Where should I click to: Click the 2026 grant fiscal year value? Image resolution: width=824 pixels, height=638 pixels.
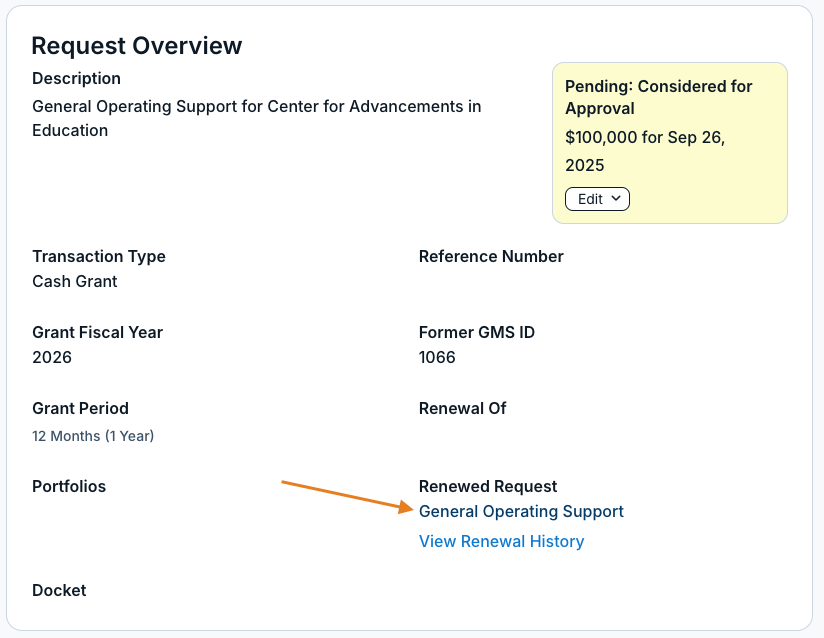coord(52,357)
